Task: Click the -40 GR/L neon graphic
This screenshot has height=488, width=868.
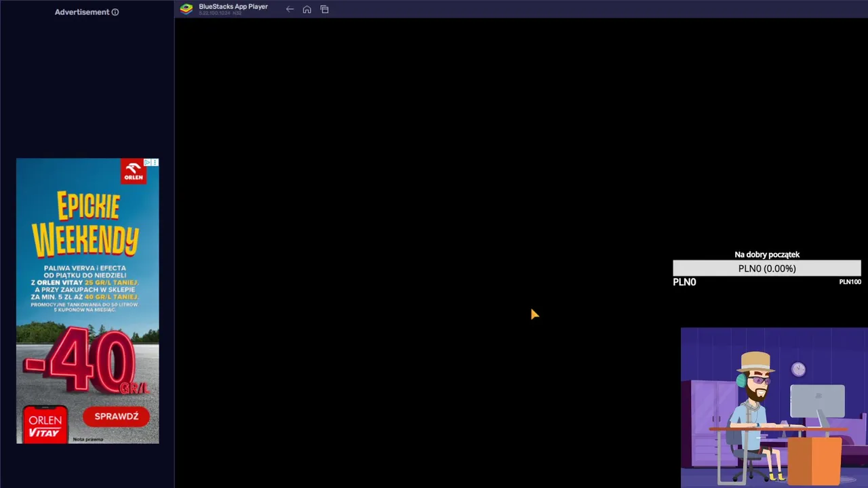Action: coord(87,361)
